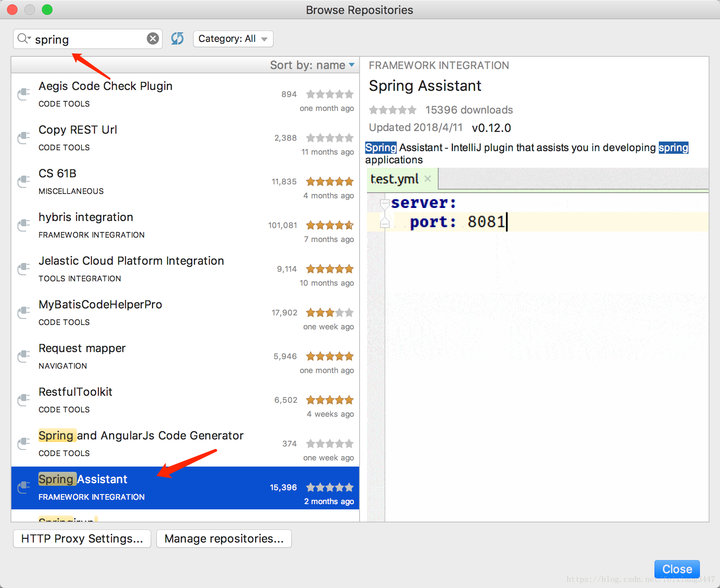Viewport: 720px width, 588px height.
Task: Click plugin icon for Copy REST Url
Action: pos(24,138)
